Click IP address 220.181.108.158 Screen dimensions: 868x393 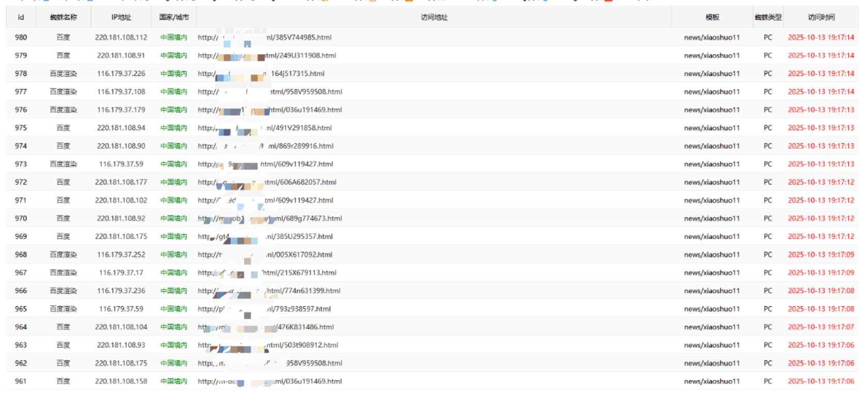[x=121, y=381]
